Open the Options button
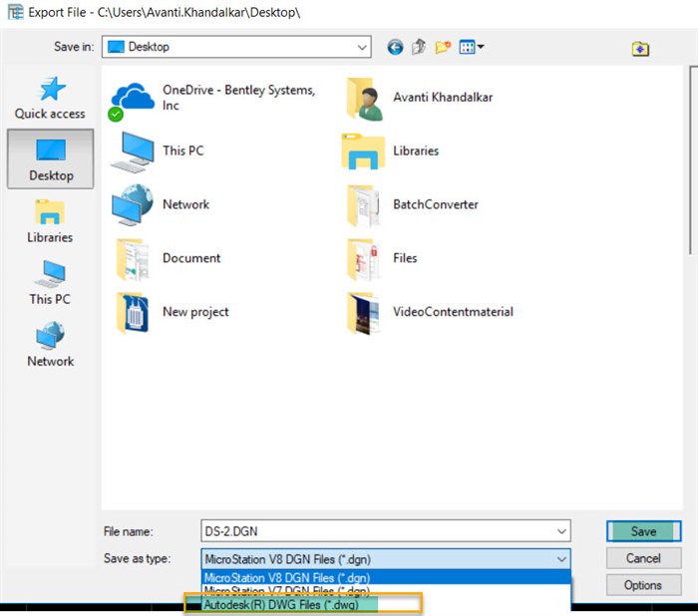This screenshot has width=698, height=616. (x=644, y=585)
